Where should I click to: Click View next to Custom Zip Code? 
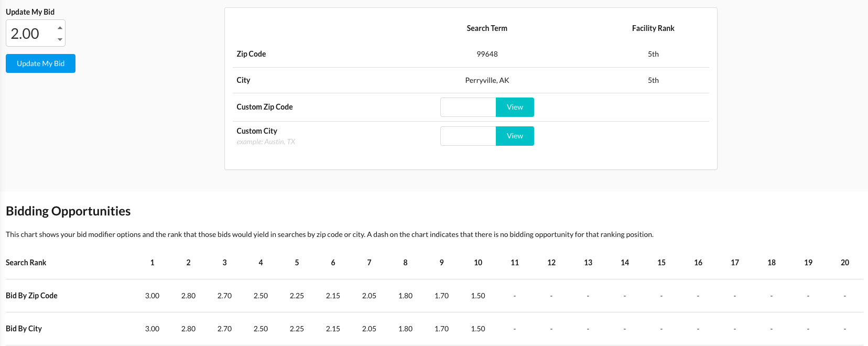[515, 107]
